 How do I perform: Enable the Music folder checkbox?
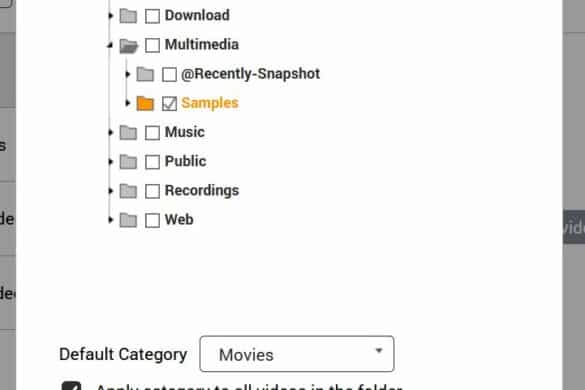click(x=152, y=133)
